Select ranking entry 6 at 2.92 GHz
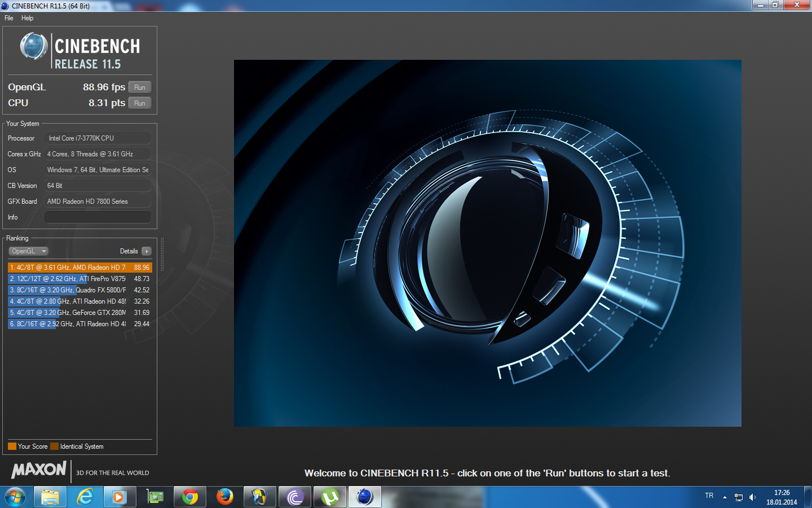 80,324
